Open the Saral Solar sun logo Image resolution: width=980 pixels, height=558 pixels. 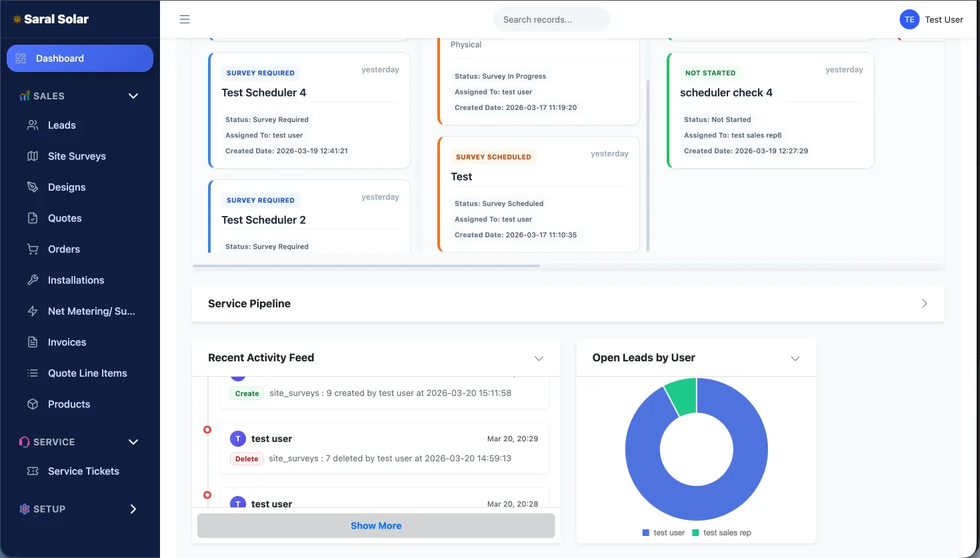tap(18, 19)
